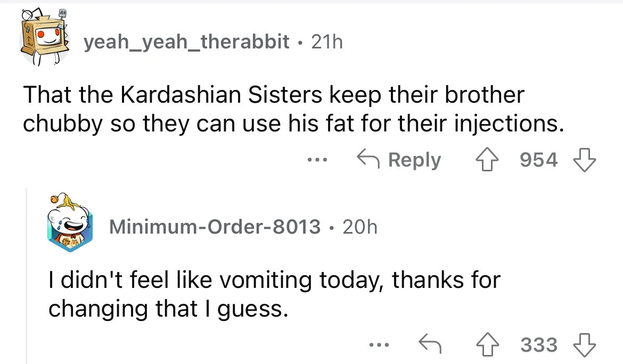The width and height of the screenshot is (623, 364).
Task: Click the "didn't feel like vomiting" reply text
Action: (x=274, y=294)
